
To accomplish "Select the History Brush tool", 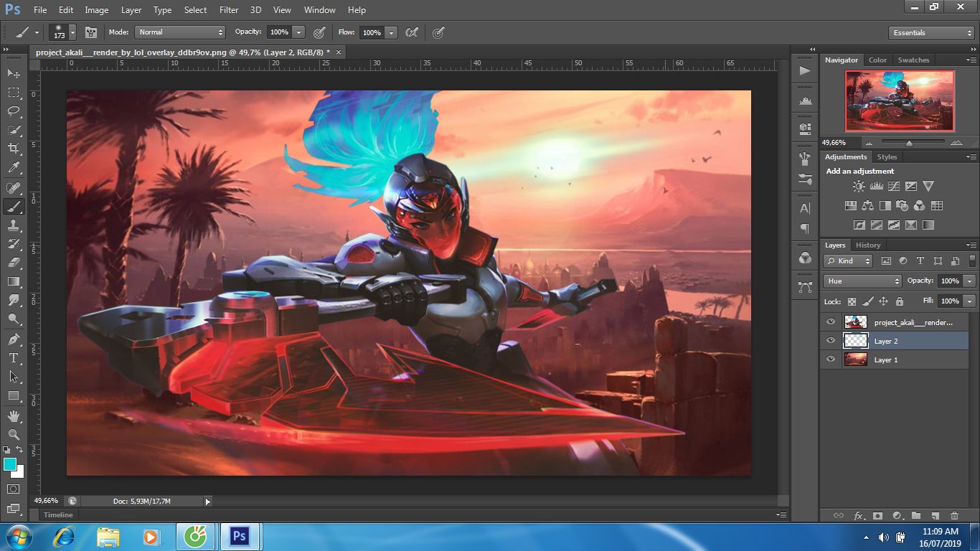I will pyautogui.click(x=14, y=244).
